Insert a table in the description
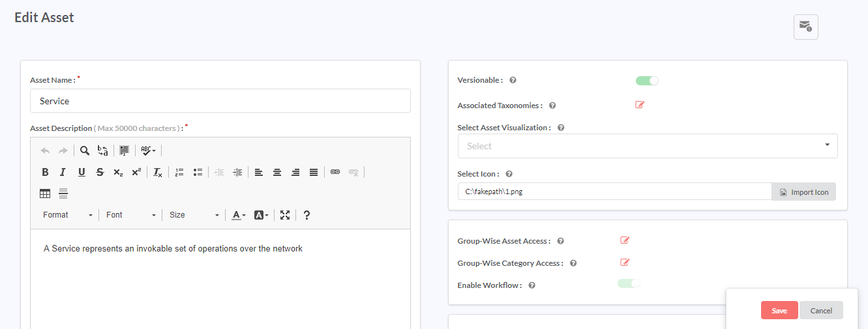This screenshot has height=329, width=868. (45, 193)
